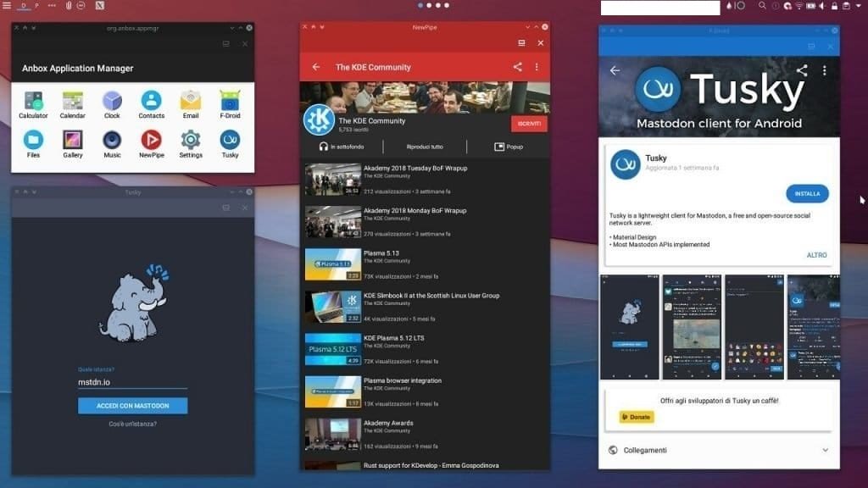Open F-Droid overflow menu on Tusky page
Viewport: 868px width, 488px height.
[825, 70]
